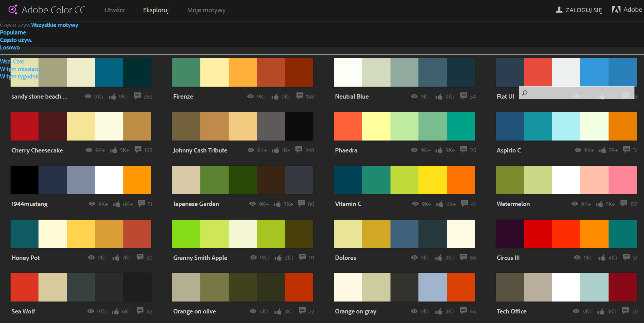This screenshot has width=644, height=323.
Task: Click the comment icon for Cherry Cheesecake
Action: [x=138, y=150]
